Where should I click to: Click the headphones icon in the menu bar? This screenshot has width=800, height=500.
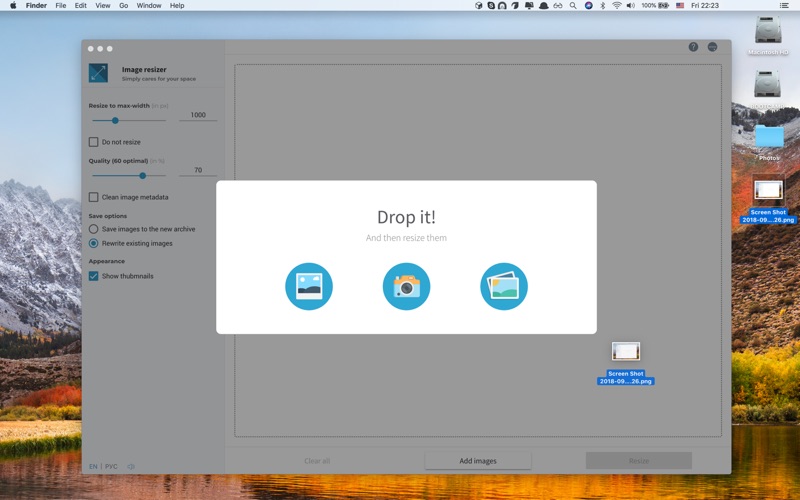coord(502,6)
